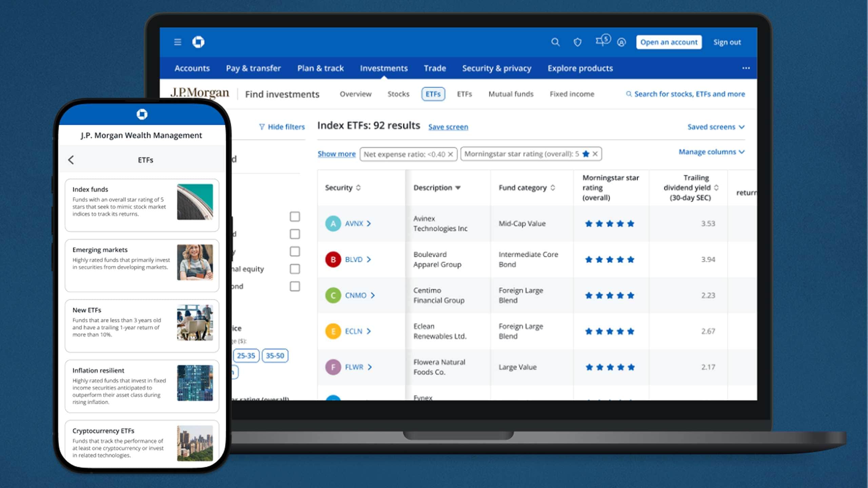Click the search magnifier icon in header
Viewport: 868px width, 488px height.
point(555,42)
